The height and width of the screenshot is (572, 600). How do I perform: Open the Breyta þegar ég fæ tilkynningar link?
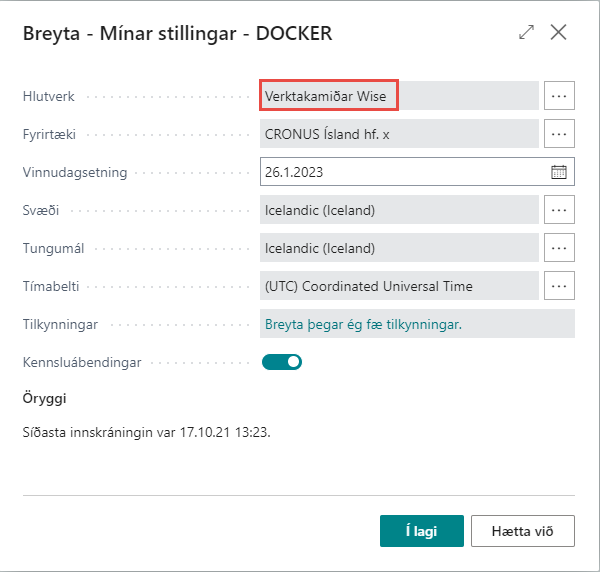coord(363,324)
